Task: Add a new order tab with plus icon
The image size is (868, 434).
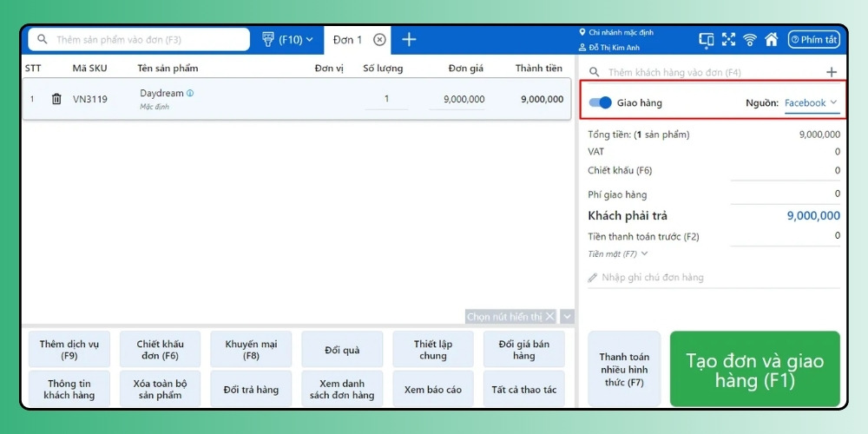Action: [409, 39]
